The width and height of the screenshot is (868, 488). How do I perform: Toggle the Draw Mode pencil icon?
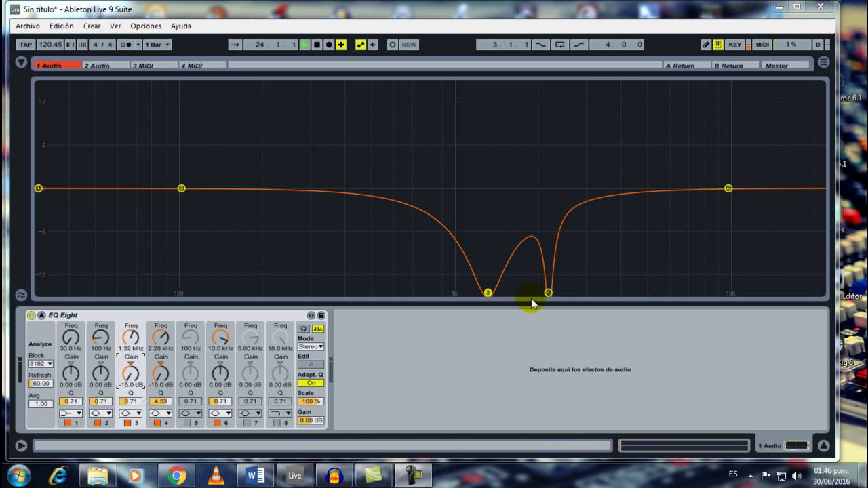pos(706,45)
